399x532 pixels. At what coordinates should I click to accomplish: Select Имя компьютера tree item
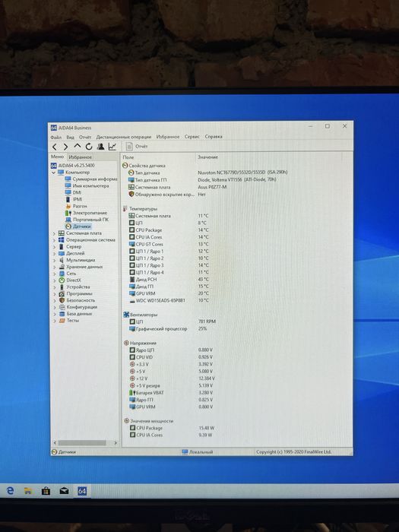click(x=87, y=185)
